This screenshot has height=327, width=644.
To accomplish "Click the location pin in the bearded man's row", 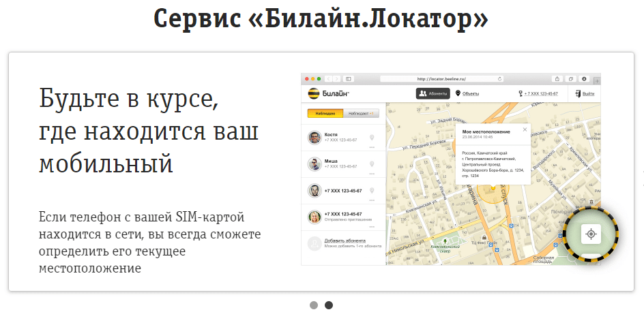I will tap(372, 191).
